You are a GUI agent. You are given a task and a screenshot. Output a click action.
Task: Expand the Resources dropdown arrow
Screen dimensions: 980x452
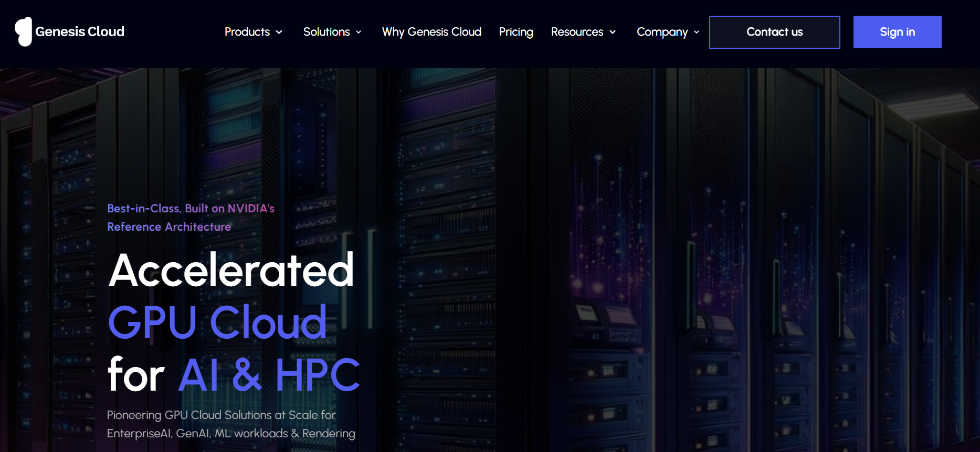tap(613, 33)
